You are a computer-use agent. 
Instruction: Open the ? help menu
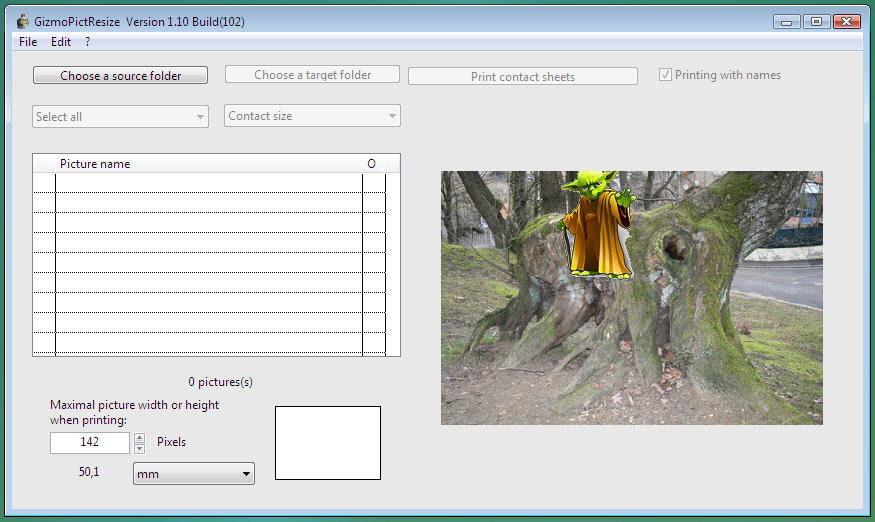(88, 42)
